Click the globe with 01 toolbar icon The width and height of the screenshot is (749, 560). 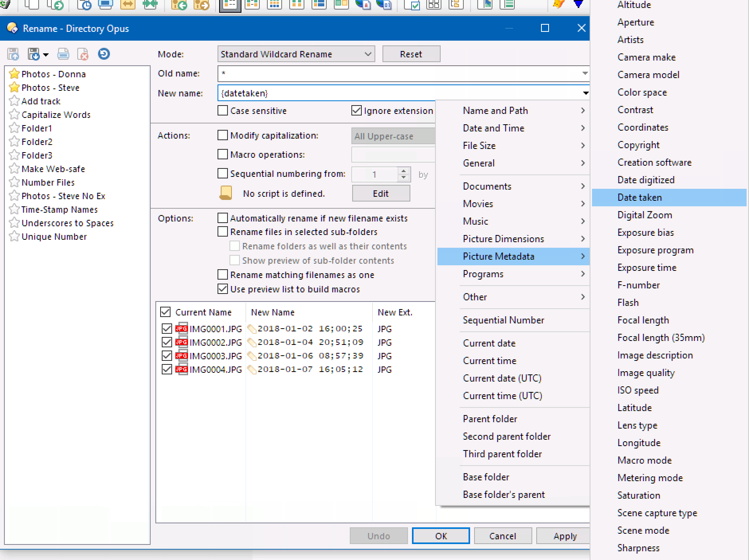point(384,5)
